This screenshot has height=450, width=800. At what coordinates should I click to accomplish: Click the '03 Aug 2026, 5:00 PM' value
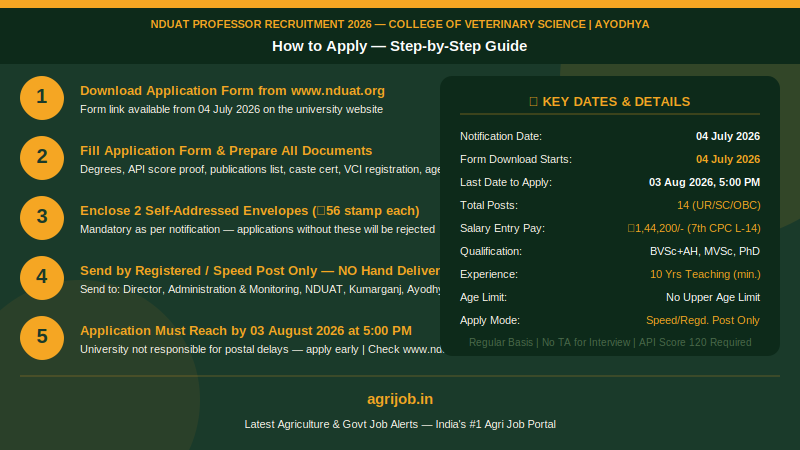click(x=705, y=182)
